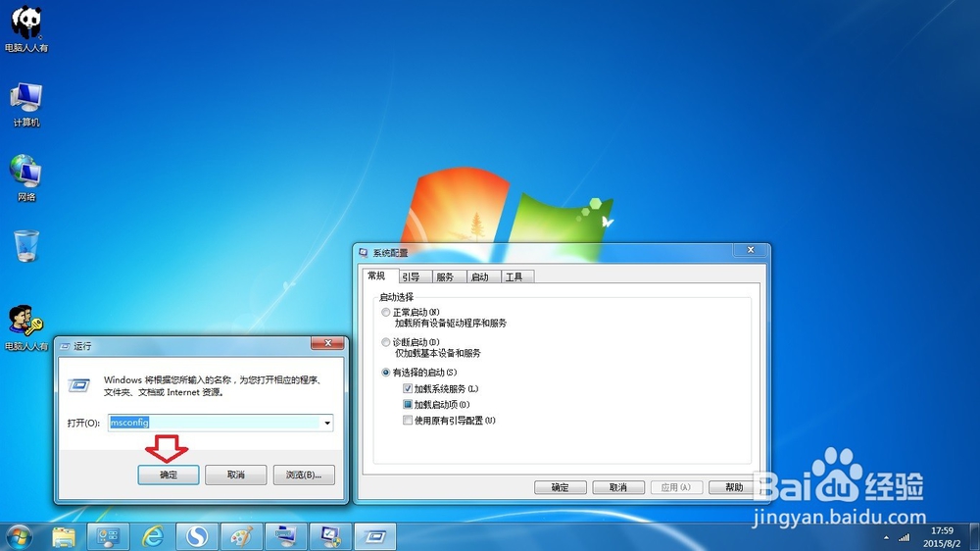Screen dimensions: 980x551
Task: Launch Internet Explorer from the taskbar
Action: coord(153,536)
